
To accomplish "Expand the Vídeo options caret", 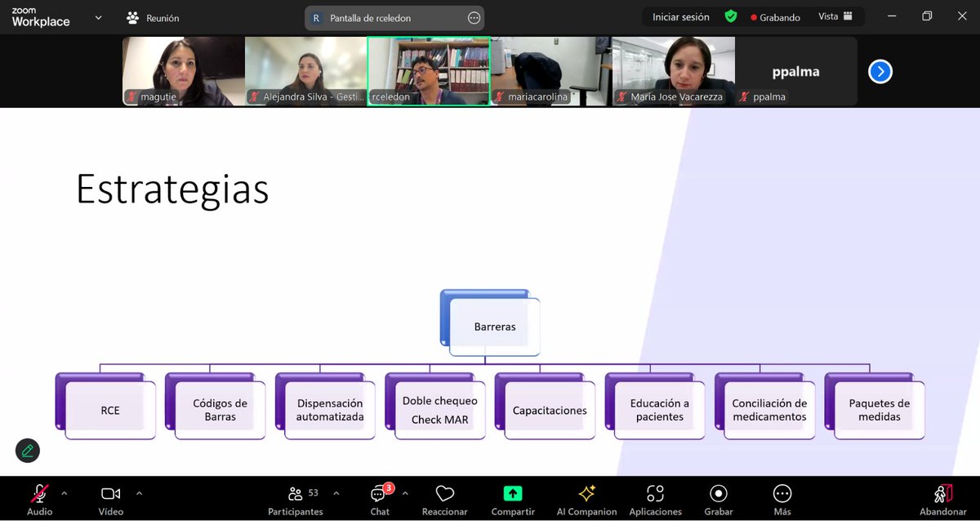I will (x=139, y=493).
